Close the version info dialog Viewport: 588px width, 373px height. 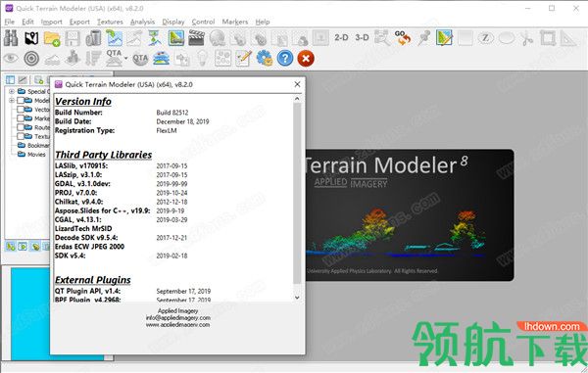pyautogui.click(x=297, y=84)
